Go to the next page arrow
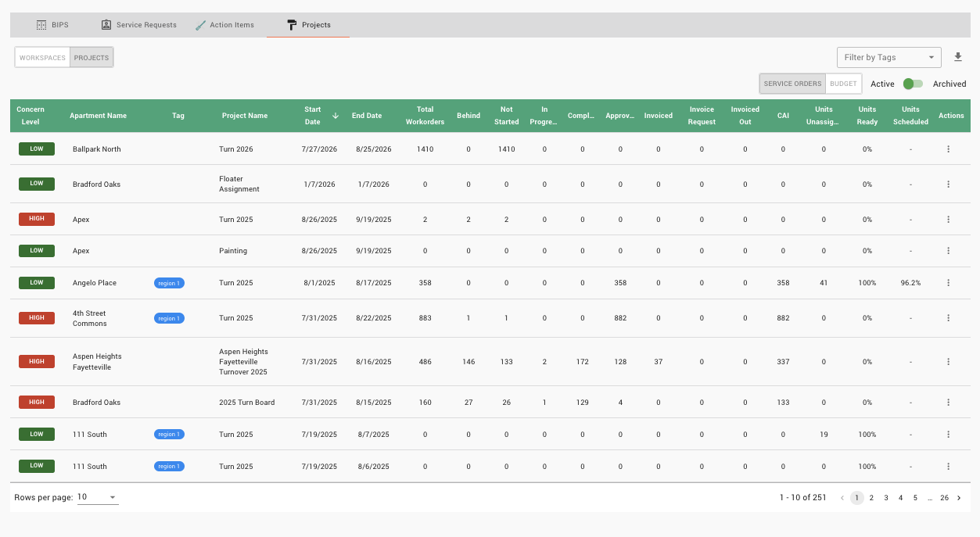The height and width of the screenshot is (537, 980). click(959, 497)
